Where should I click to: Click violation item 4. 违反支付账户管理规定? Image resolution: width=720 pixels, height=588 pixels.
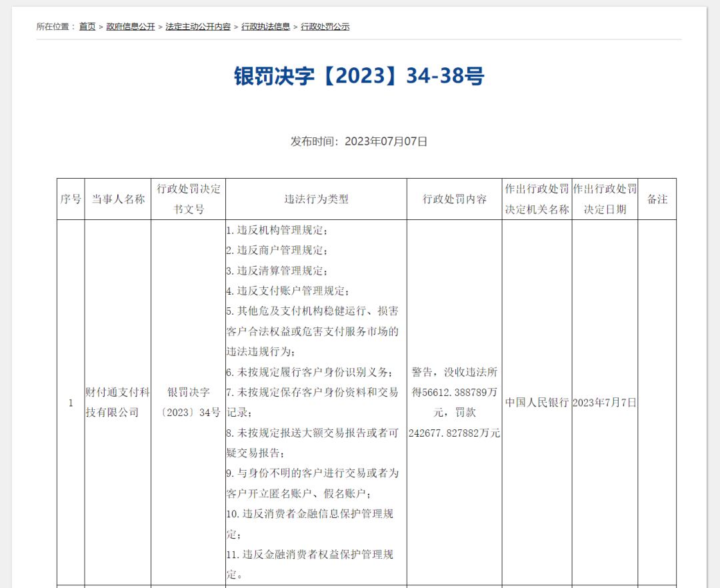tap(288, 291)
